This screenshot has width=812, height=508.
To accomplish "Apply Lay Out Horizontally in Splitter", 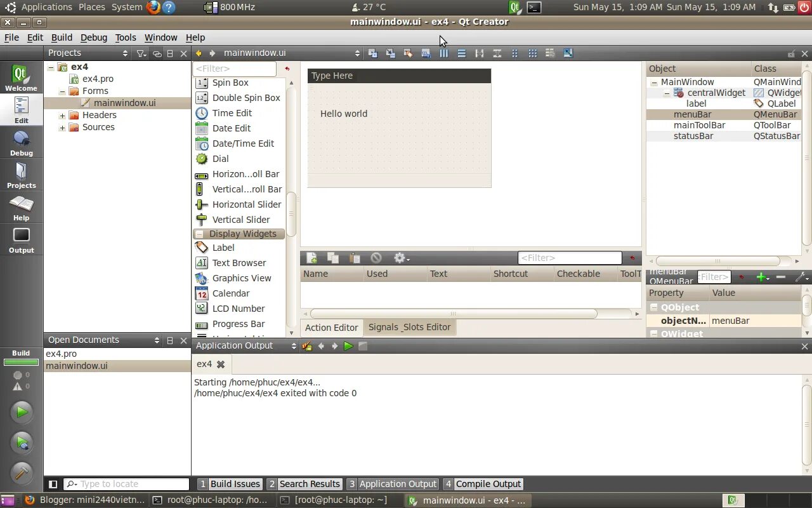I will (480, 53).
